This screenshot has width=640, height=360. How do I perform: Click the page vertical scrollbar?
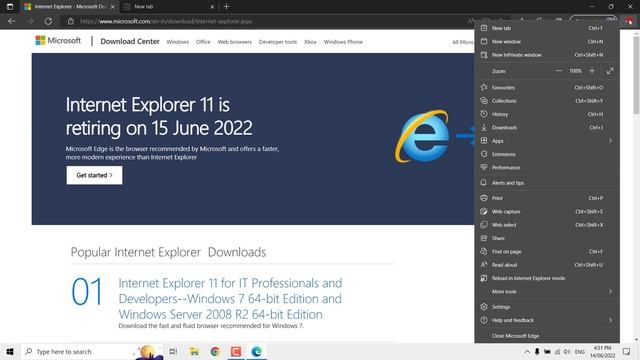pyautogui.click(x=636, y=75)
